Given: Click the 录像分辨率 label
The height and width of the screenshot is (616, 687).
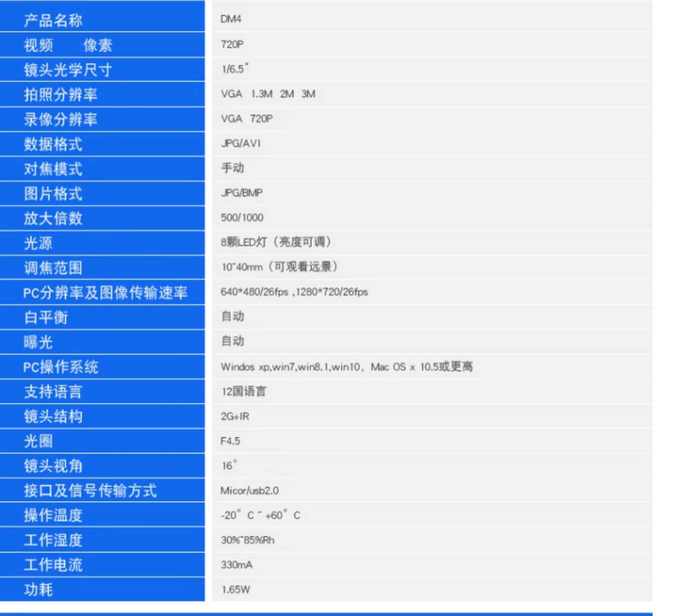Looking at the screenshot, I should (60, 120).
